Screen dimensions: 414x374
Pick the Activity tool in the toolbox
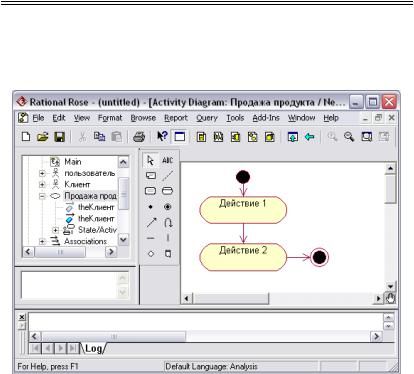point(167,191)
